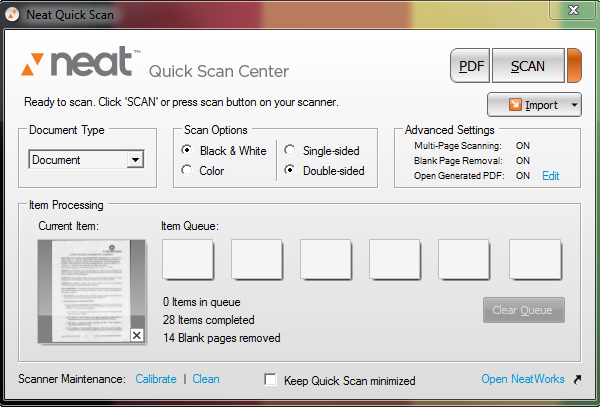
Task: Expand the Import dropdown arrow
Action: 574,104
